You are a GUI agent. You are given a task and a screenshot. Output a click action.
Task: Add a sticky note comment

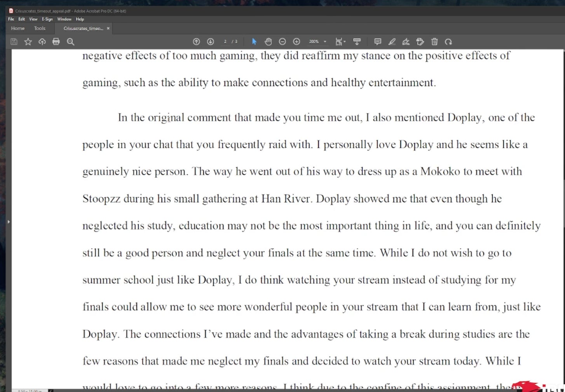coord(377,42)
